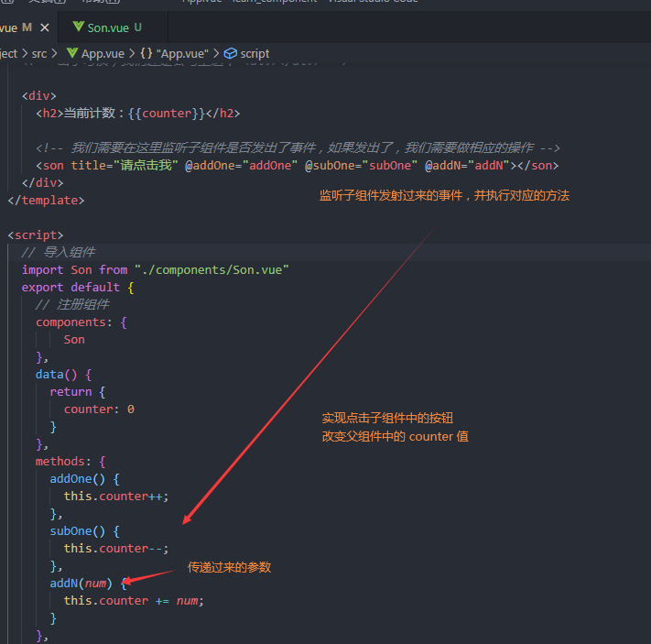Click the subOne() method definition
This screenshot has height=644, width=651.
(x=85, y=531)
